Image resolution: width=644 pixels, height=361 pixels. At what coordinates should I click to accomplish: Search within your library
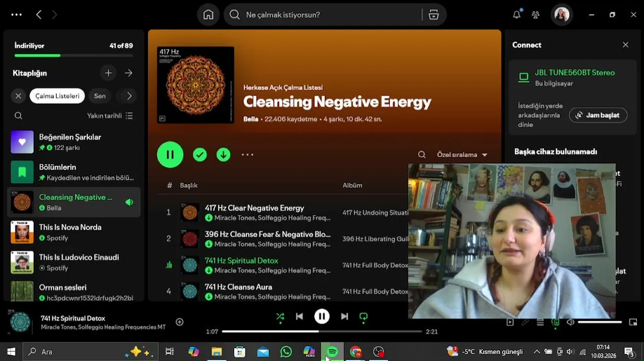pyautogui.click(x=19, y=116)
